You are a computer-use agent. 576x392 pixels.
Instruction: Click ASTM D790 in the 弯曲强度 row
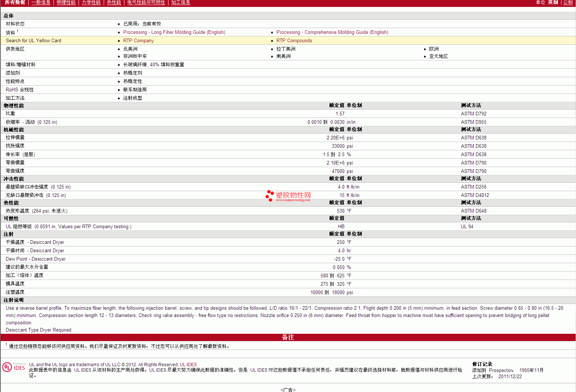pyautogui.click(x=474, y=171)
